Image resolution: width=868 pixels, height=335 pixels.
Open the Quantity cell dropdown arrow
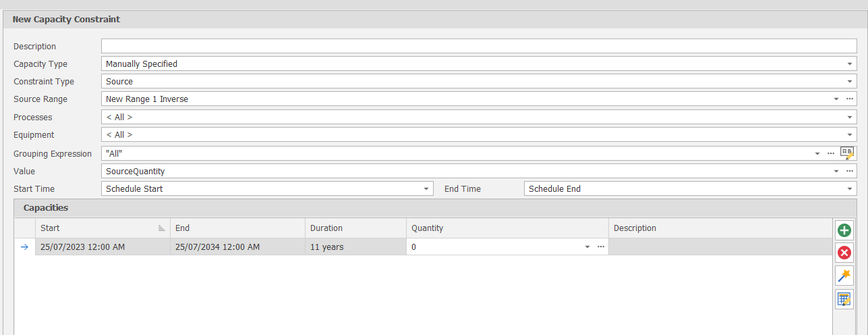[x=587, y=247]
